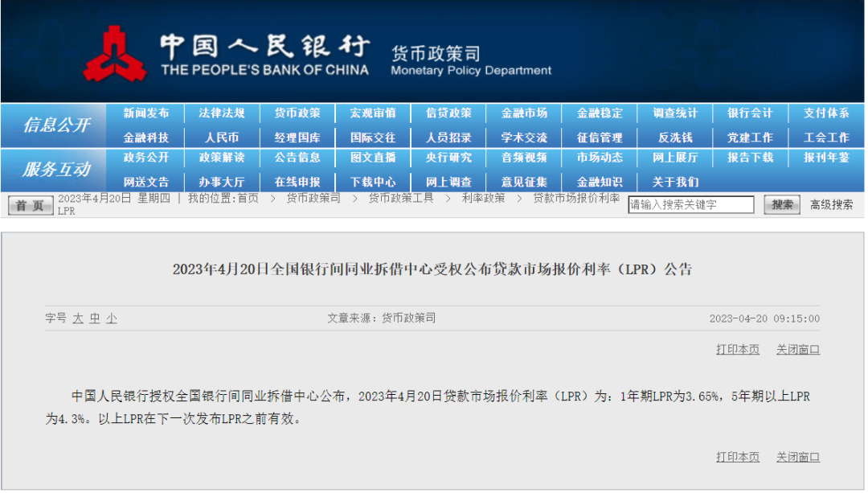Open 报告下载 navigation item
The width and height of the screenshot is (868, 493).
point(750,158)
